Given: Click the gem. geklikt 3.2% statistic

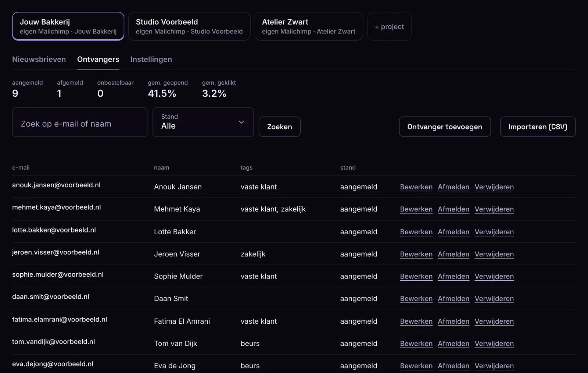Looking at the screenshot, I should coord(219,89).
